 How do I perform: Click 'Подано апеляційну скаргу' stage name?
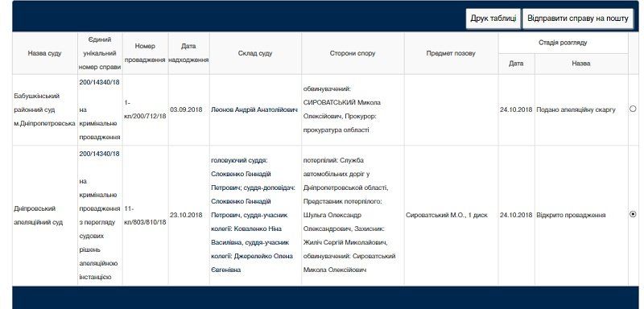(576, 109)
